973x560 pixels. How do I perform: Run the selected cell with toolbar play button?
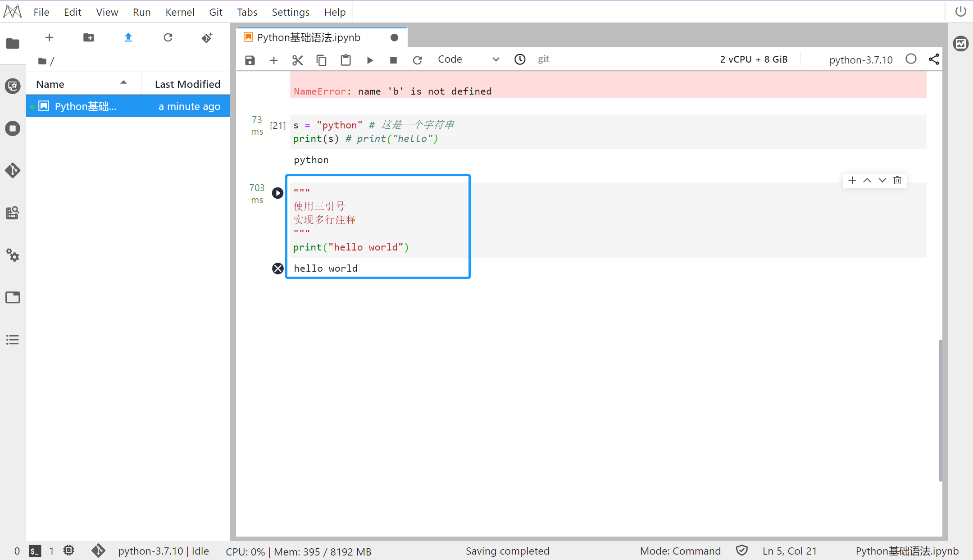point(370,60)
